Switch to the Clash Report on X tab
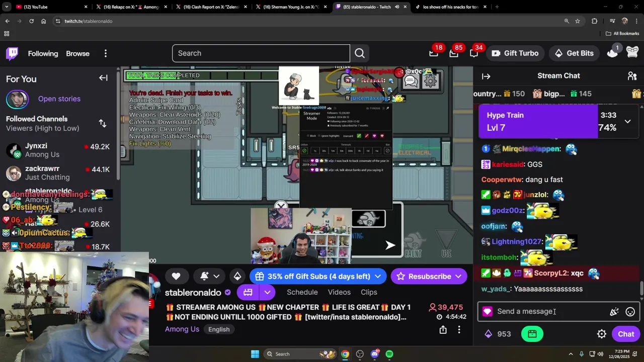This screenshot has height=362, width=644. pyautogui.click(x=211, y=7)
